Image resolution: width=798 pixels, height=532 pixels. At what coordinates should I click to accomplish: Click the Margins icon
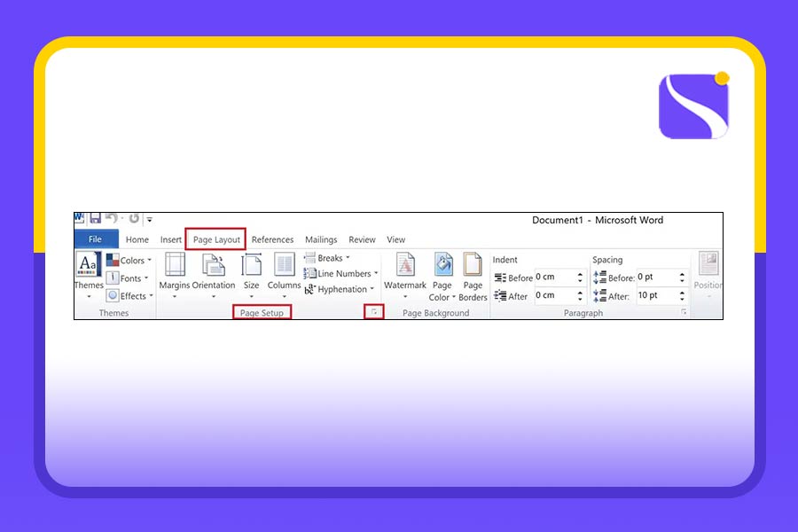(x=175, y=265)
